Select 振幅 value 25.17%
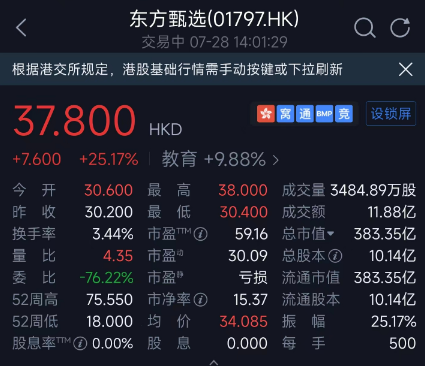425x366 pixels. pos(394,322)
